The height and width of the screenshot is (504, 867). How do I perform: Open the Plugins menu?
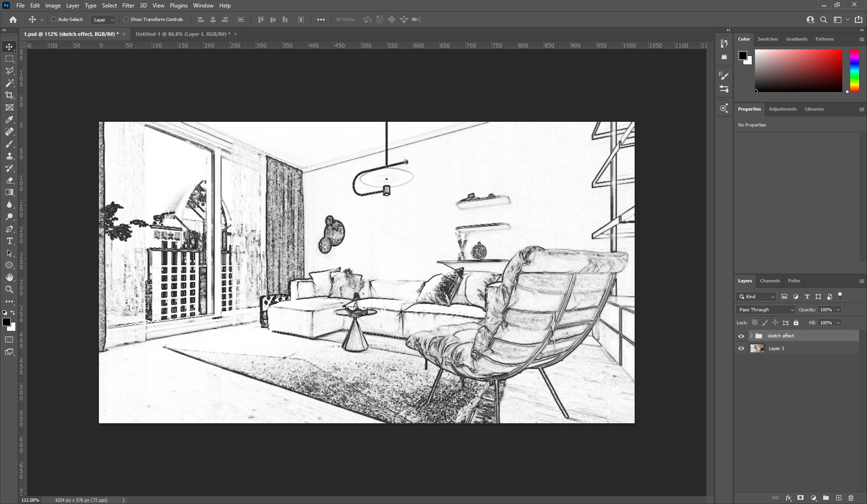pyautogui.click(x=179, y=6)
